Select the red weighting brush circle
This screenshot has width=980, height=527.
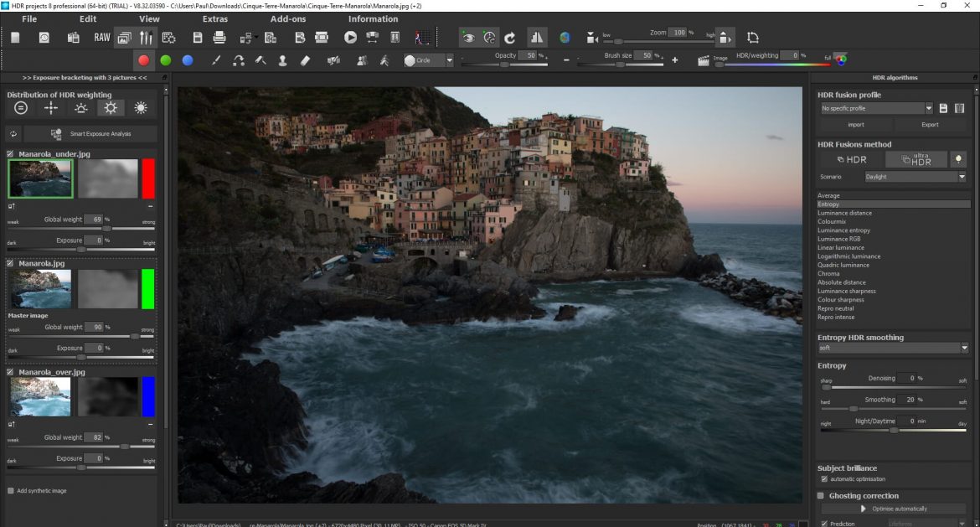point(144,60)
